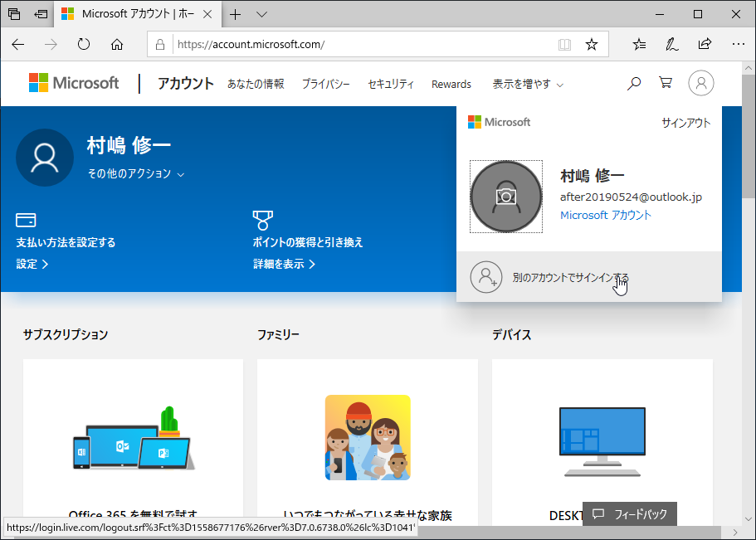Open the Microsoft アカウント link in flyout
The width and height of the screenshot is (756, 540).
pos(606,215)
